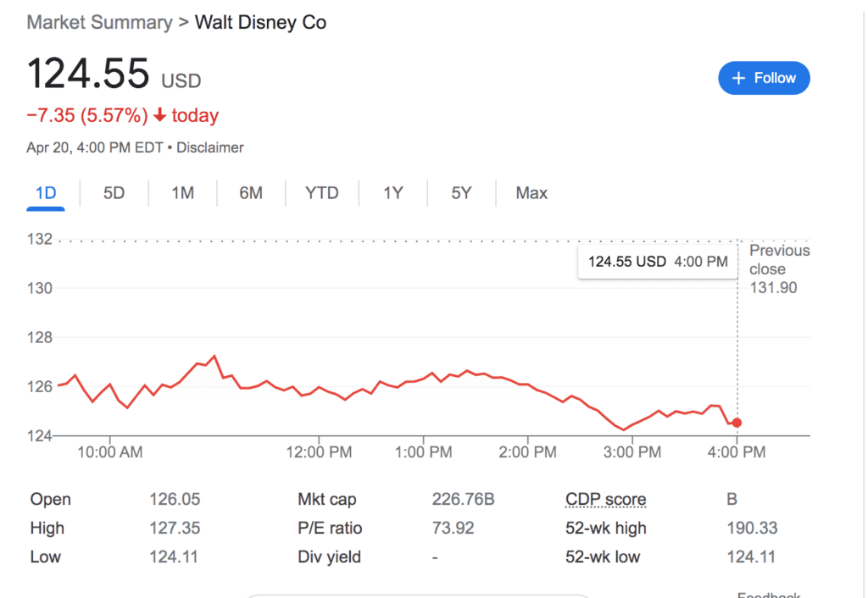Click the Previous close 131.90 label
The width and height of the screenshot is (868, 598).
pyautogui.click(x=779, y=269)
